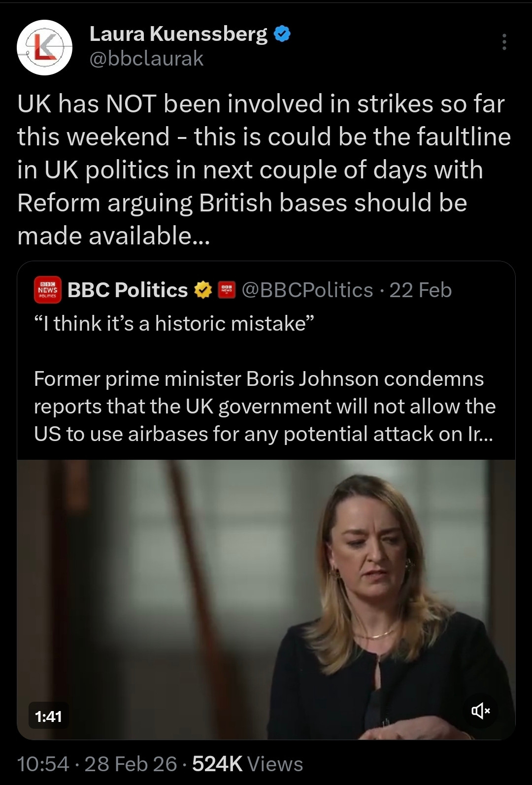Tap Laura Kuenssberg's profile avatar
The image size is (532, 785).
point(45,47)
